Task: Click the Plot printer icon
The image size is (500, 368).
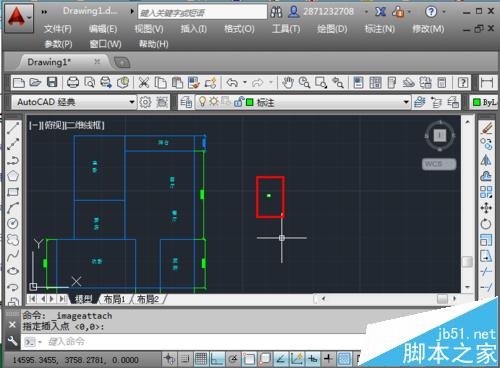Action: tap(73, 82)
